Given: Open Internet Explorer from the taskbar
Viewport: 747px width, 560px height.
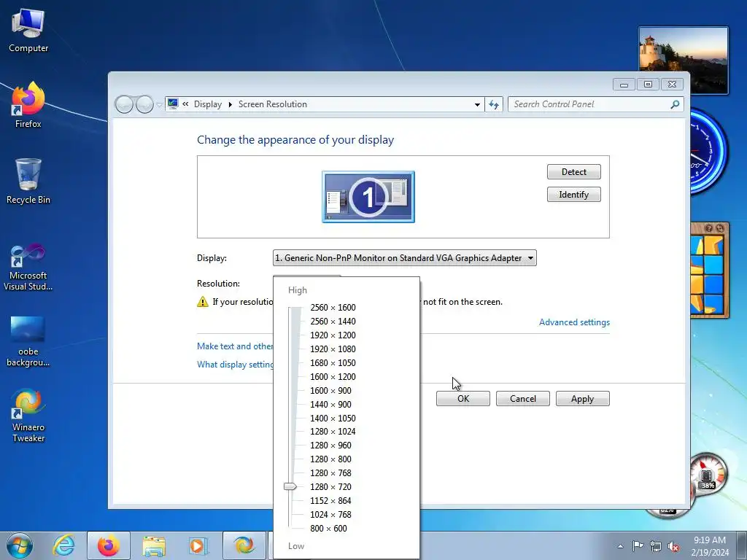Looking at the screenshot, I should click(x=64, y=545).
